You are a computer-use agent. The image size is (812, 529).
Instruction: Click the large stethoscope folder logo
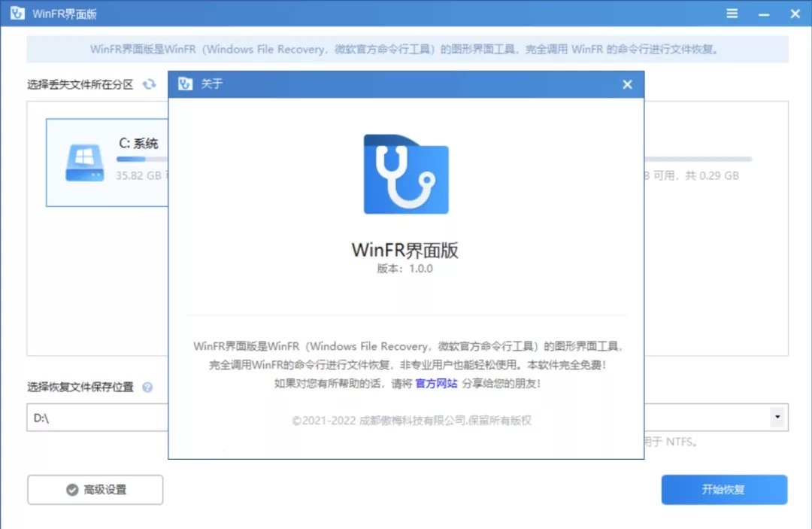[x=406, y=175]
